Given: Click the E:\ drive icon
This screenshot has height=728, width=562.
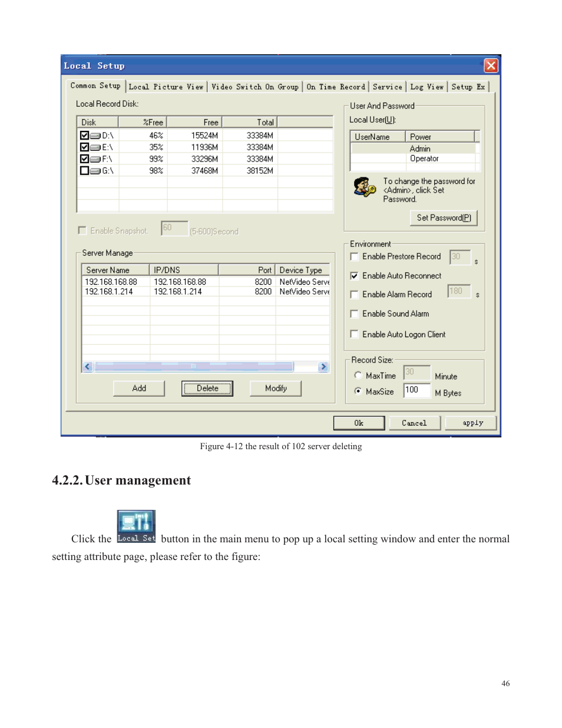Looking at the screenshot, I should [95, 147].
